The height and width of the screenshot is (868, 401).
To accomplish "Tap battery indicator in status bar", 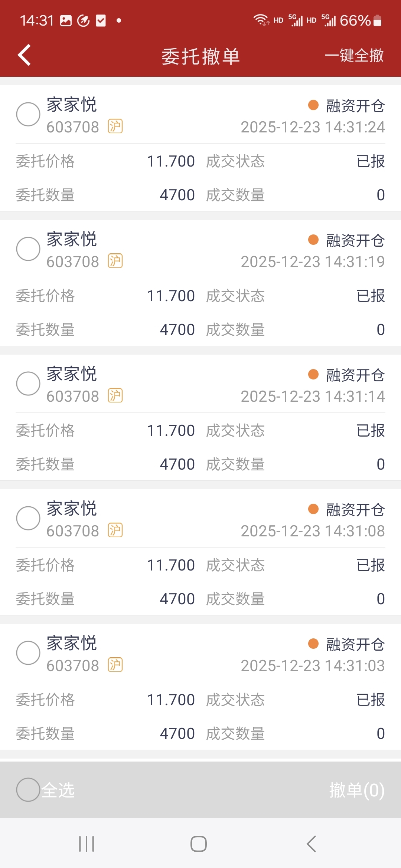I will click(377, 21).
